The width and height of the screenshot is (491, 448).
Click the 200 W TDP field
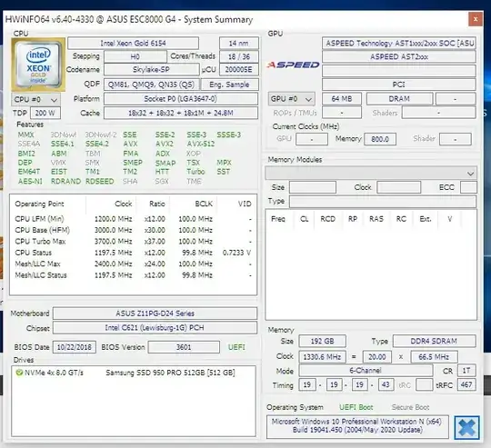pos(45,113)
